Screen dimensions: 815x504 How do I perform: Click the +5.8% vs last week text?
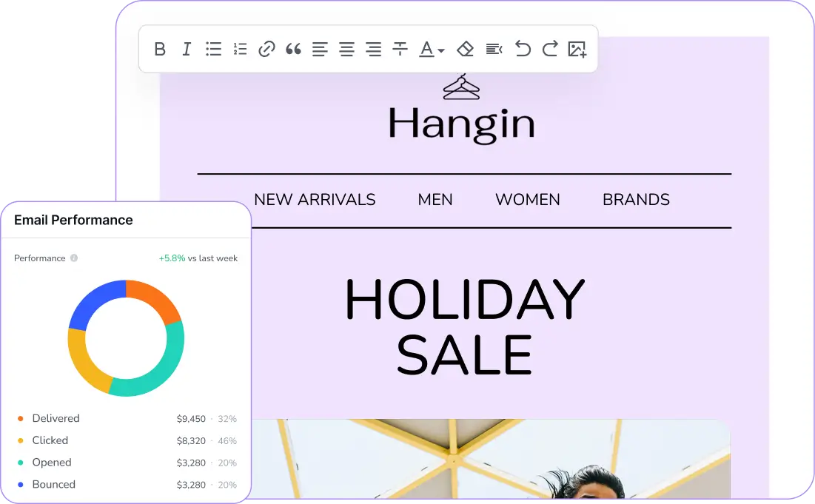tap(198, 258)
